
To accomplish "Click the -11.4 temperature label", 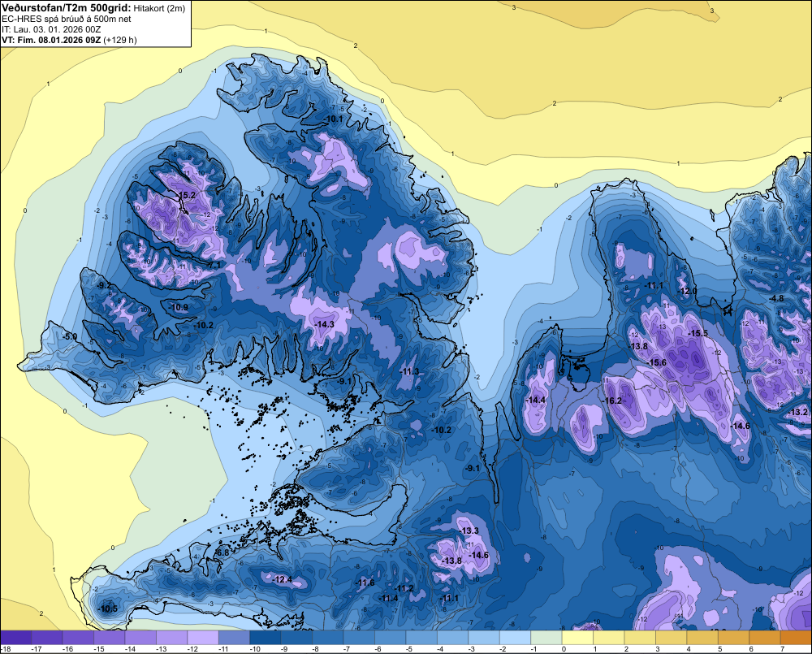I will [x=388, y=598].
